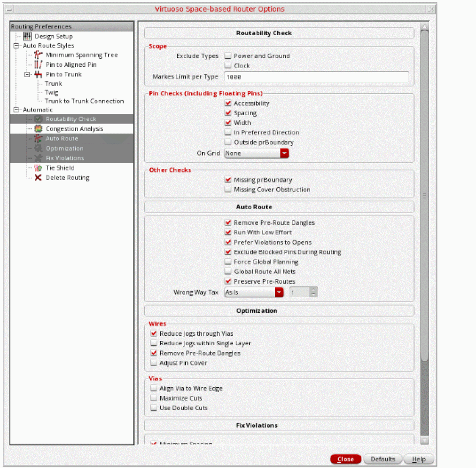Image resolution: width=476 pixels, height=468 pixels.
Task: Enable Use Double Cuts option
Action: pyautogui.click(x=154, y=408)
